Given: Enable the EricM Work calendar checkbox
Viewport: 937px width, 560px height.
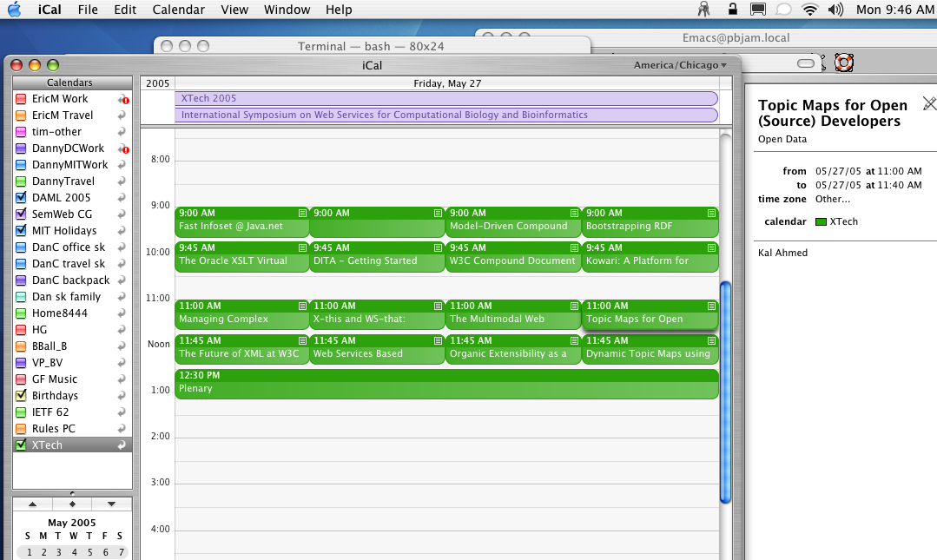Looking at the screenshot, I should pos(21,99).
